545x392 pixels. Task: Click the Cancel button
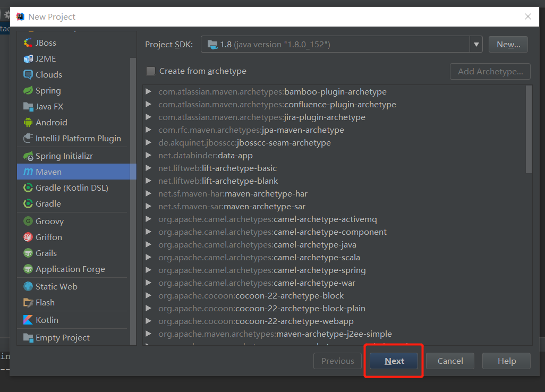coord(450,361)
